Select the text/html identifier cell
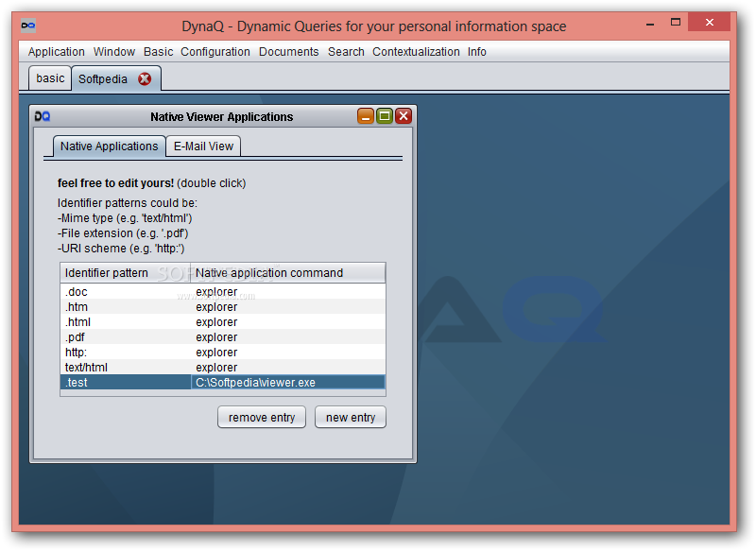This screenshot has width=756, height=551. click(126, 368)
